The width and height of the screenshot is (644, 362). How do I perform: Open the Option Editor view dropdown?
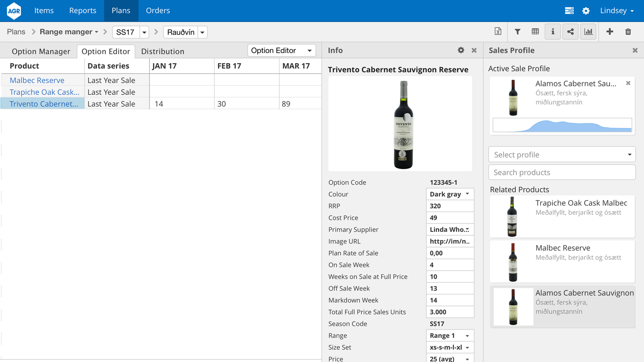(x=281, y=50)
